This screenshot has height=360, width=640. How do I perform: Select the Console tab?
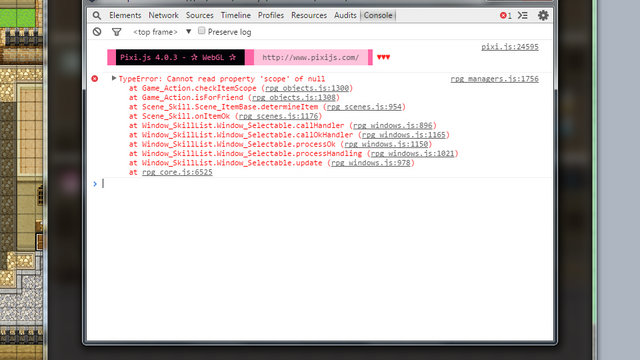pyautogui.click(x=378, y=16)
